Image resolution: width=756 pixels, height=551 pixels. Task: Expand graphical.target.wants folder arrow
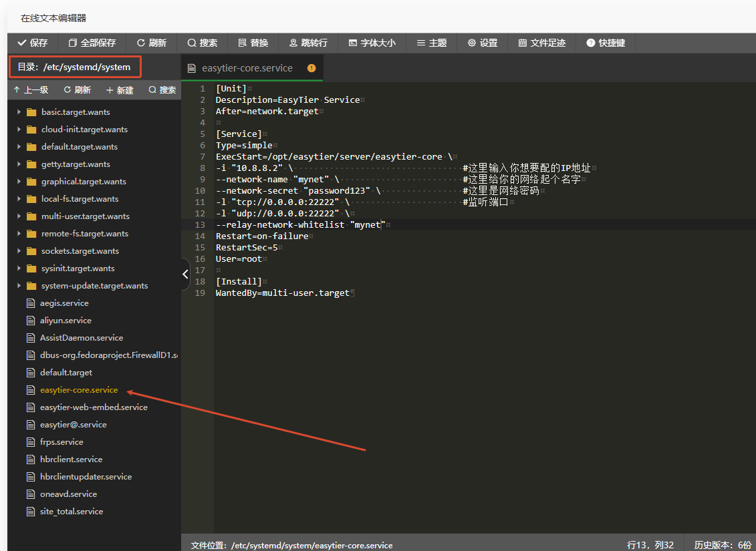click(x=19, y=181)
